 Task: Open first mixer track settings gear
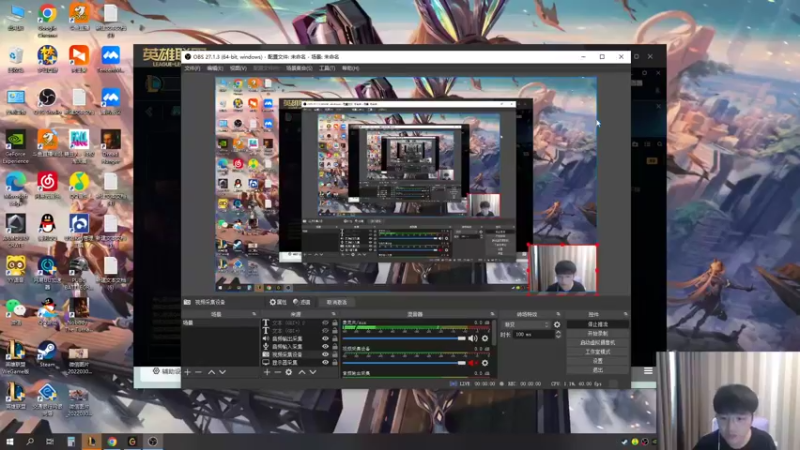[x=485, y=338]
